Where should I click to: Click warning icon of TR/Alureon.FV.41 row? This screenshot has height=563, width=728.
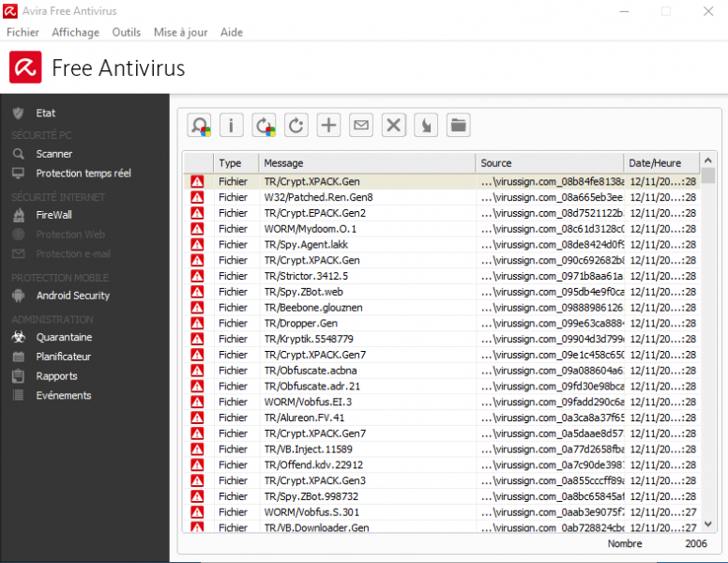click(x=197, y=418)
